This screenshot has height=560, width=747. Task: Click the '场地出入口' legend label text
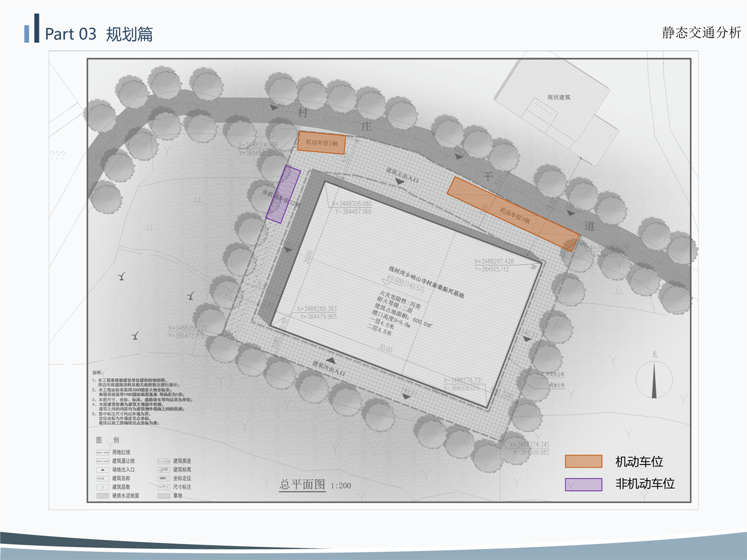point(123,470)
